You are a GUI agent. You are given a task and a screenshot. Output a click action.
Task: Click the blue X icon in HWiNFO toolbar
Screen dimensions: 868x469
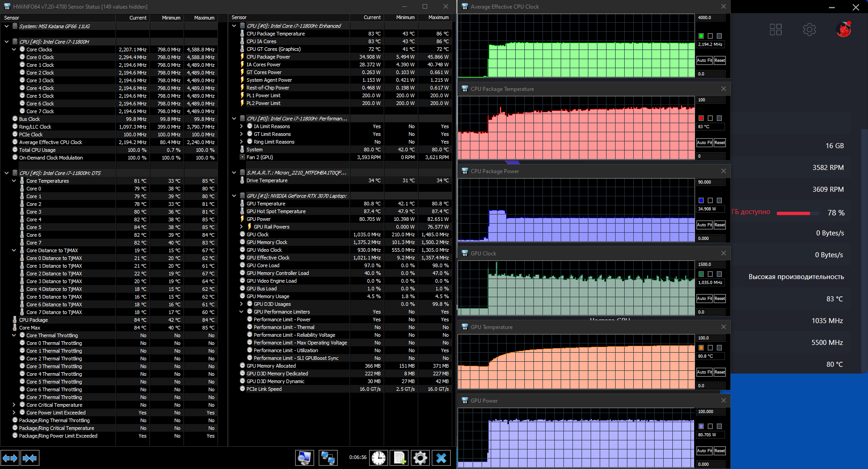coord(441,458)
